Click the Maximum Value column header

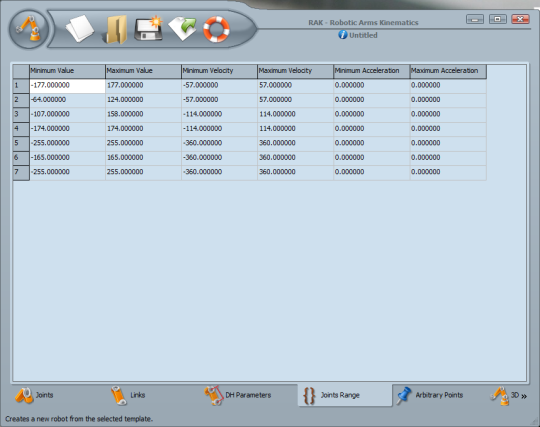(x=143, y=71)
